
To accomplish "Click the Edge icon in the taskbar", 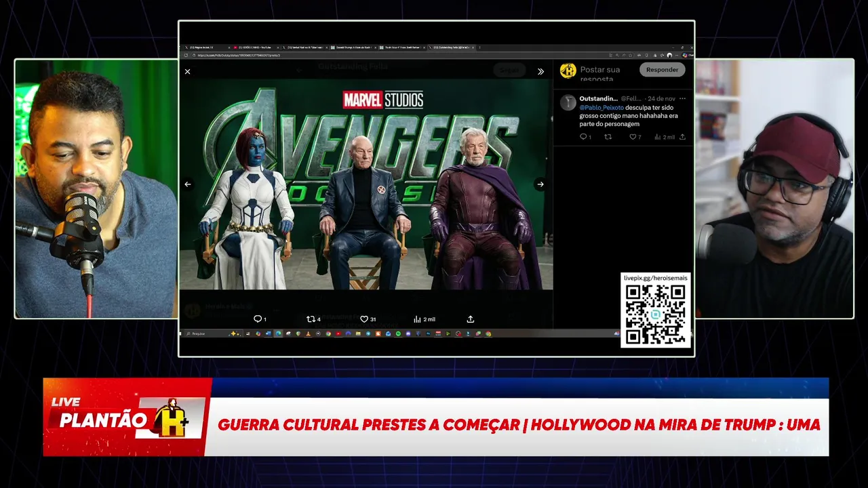I will [x=279, y=333].
